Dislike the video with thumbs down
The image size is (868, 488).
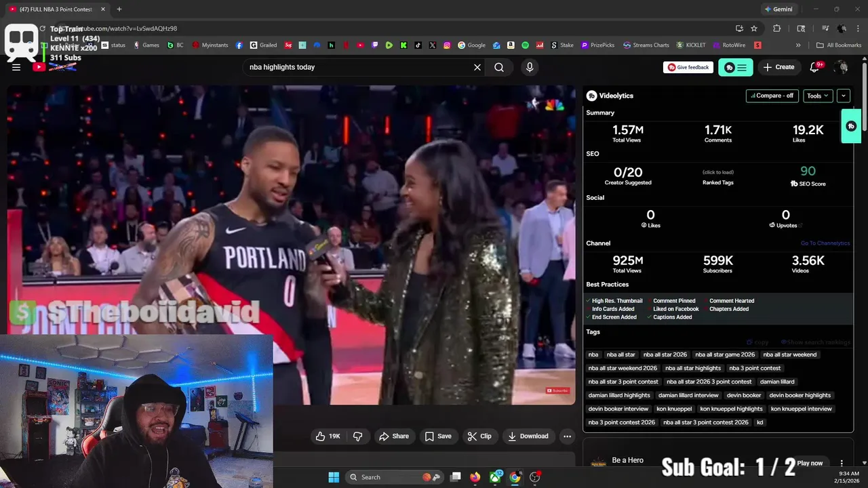[358, 436]
